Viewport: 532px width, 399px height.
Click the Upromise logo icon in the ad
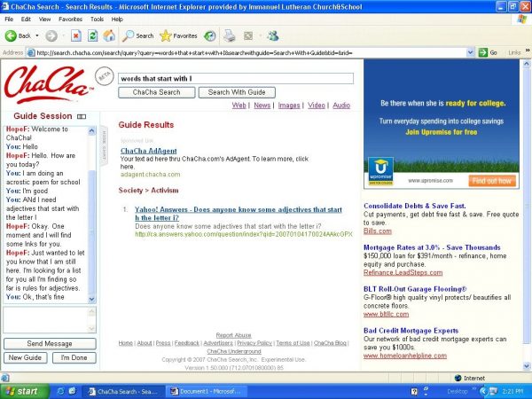click(x=380, y=170)
